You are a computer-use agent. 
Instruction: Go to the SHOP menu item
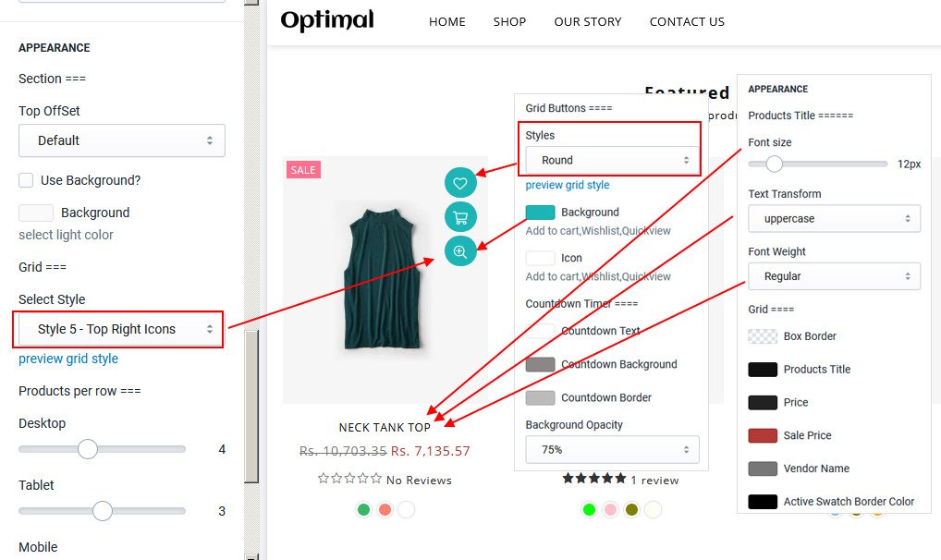point(509,21)
